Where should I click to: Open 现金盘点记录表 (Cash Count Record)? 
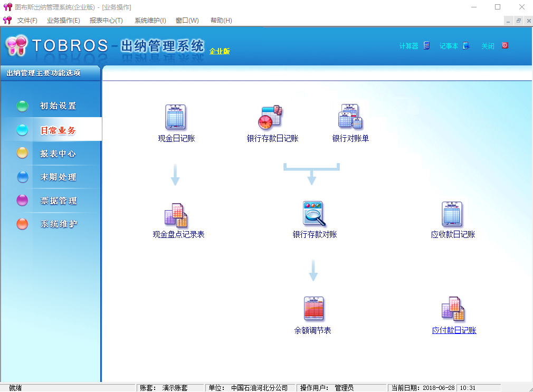[x=176, y=215]
